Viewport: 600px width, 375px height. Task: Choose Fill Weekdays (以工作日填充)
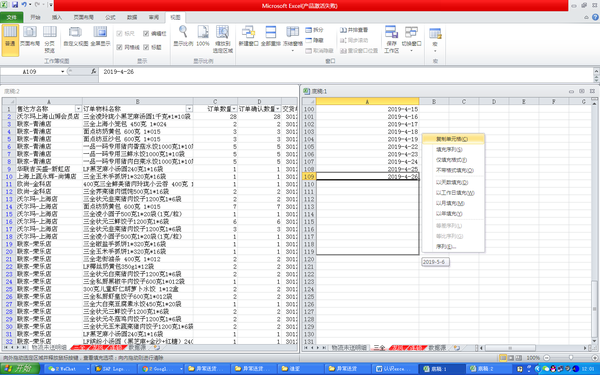tap(453, 193)
